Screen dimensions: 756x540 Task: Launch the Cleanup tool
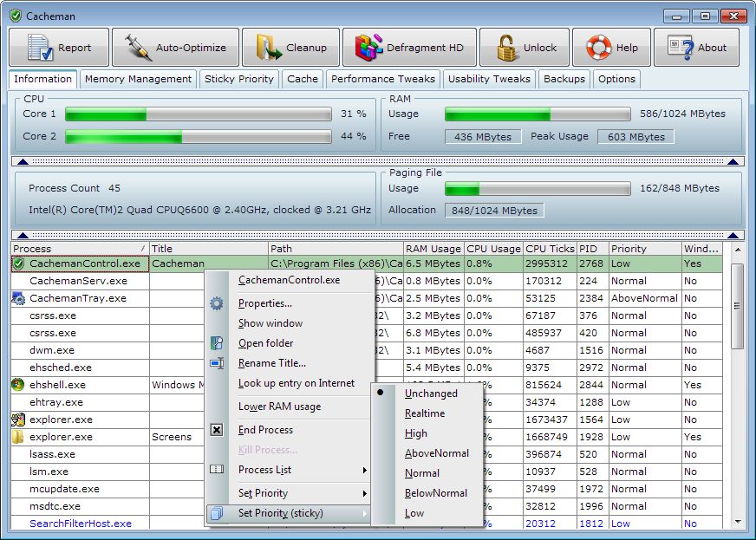290,48
